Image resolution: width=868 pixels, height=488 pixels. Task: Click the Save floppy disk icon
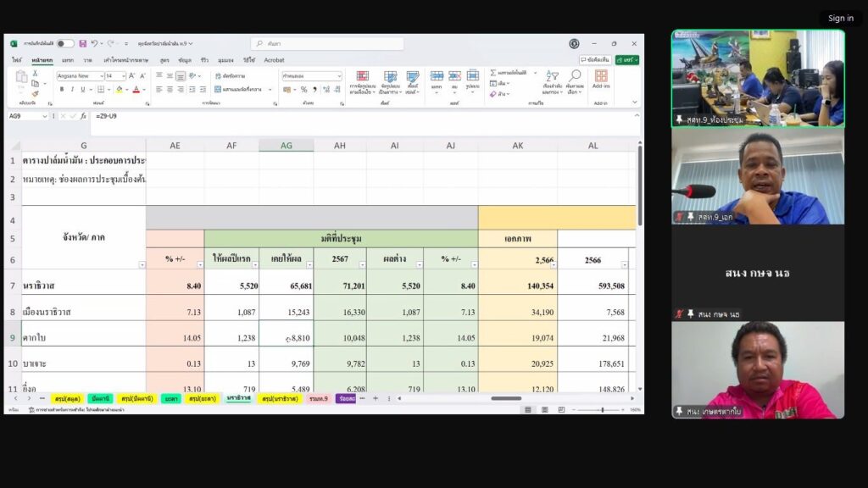[x=83, y=43]
